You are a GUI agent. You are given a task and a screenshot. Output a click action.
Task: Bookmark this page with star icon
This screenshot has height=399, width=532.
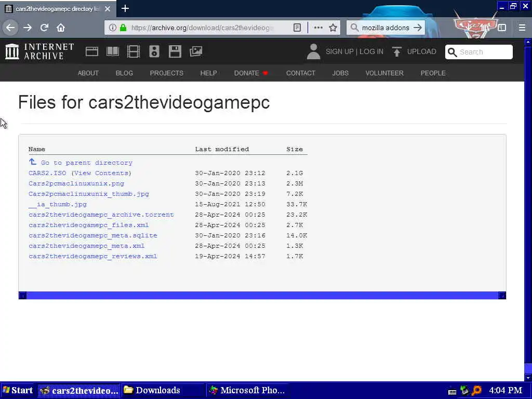coord(333,28)
